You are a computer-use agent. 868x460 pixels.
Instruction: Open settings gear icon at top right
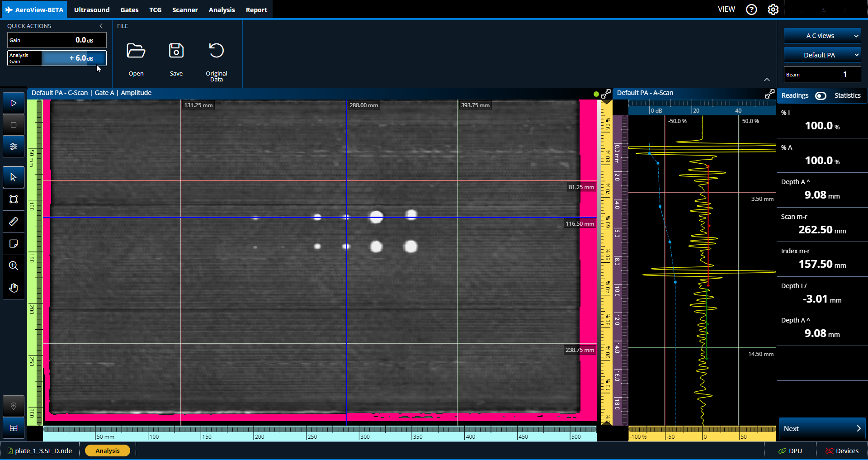[x=773, y=9]
